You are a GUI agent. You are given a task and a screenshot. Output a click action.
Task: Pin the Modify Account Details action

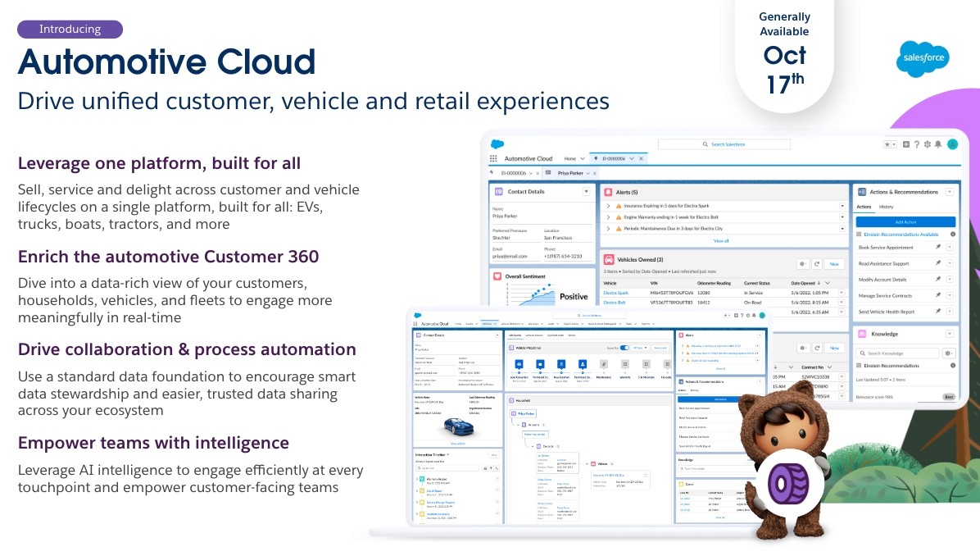[x=937, y=280]
